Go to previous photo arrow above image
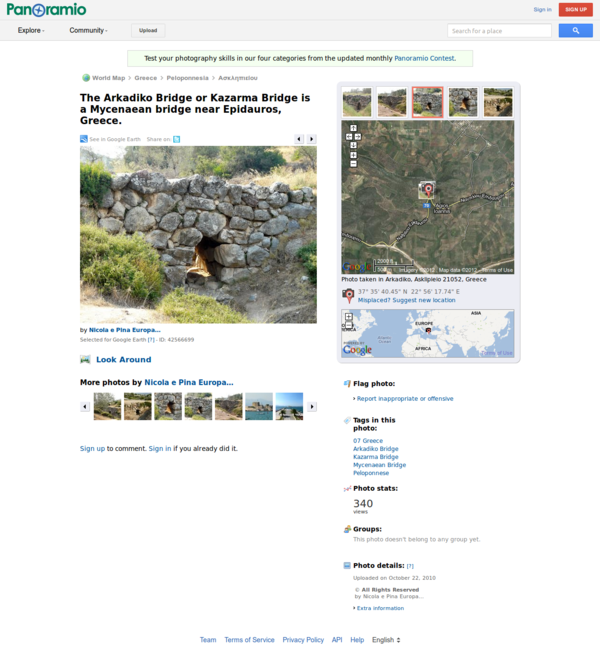 pyautogui.click(x=298, y=139)
